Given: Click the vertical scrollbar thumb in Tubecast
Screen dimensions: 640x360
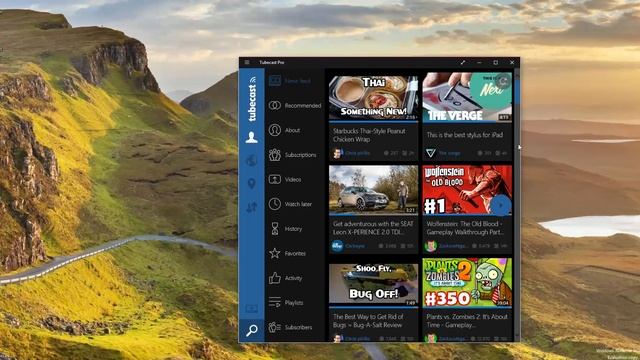Looking at the screenshot, I should (517, 91).
